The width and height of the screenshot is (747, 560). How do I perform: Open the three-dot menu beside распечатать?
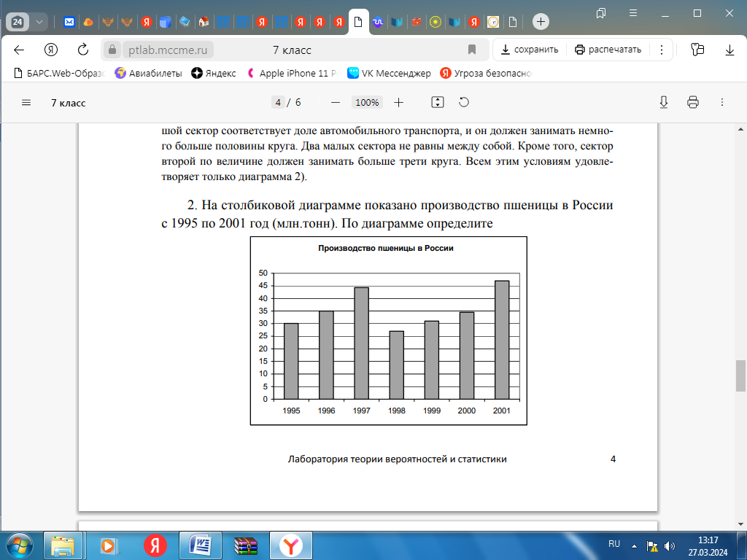(x=661, y=50)
